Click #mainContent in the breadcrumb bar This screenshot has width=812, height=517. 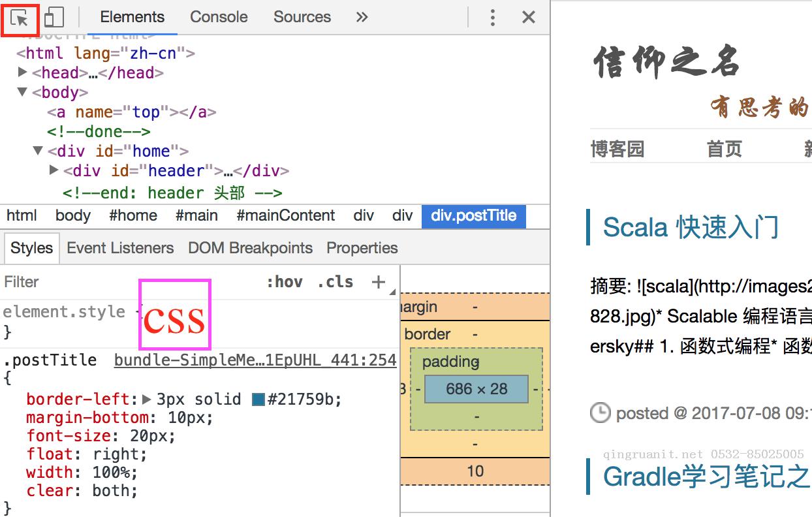click(x=286, y=215)
